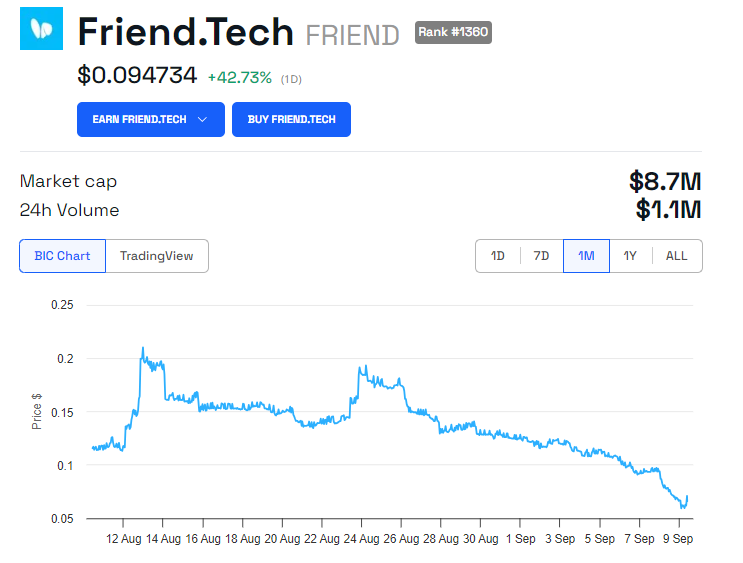The width and height of the screenshot is (743, 563).
Task: Select the ALL time range
Action: pos(677,256)
